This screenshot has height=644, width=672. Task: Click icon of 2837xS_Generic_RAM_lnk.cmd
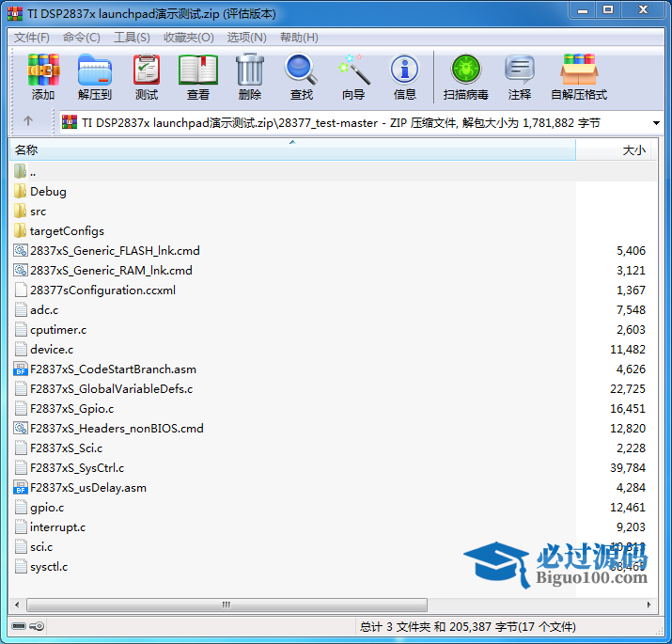coord(21,270)
